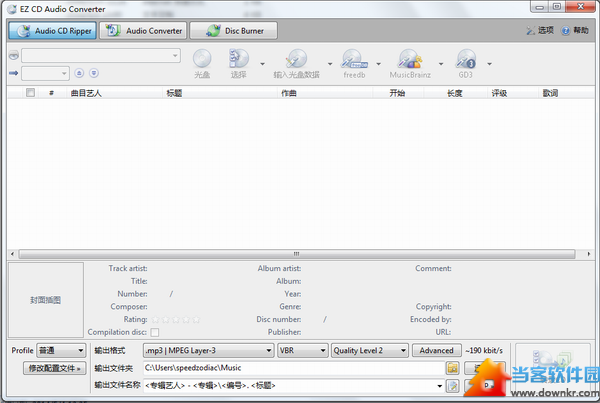Click the 修改配置文件 button
Image resolution: width=600 pixels, height=403 pixels.
[x=54, y=368]
